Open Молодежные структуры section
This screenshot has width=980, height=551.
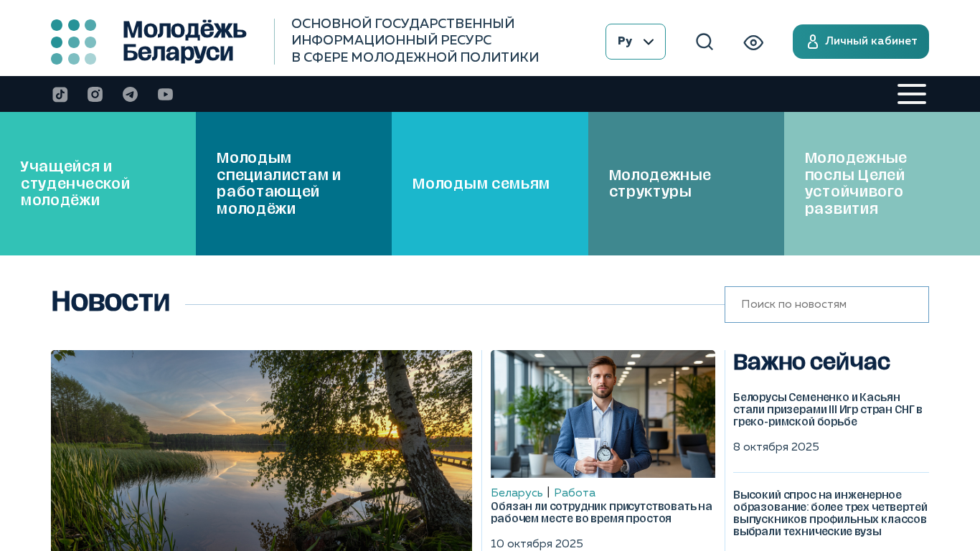coord(686,184)
